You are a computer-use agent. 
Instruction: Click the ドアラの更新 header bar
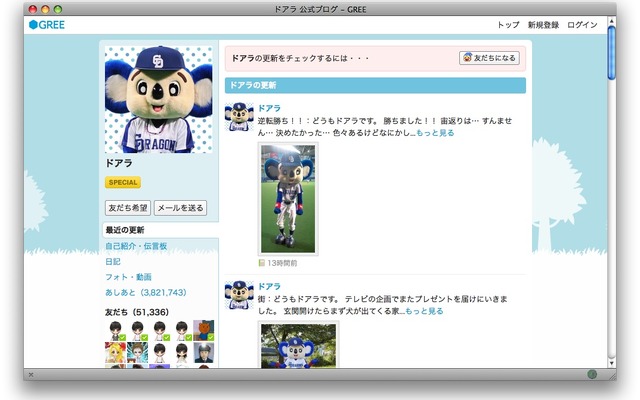[375, 85]
